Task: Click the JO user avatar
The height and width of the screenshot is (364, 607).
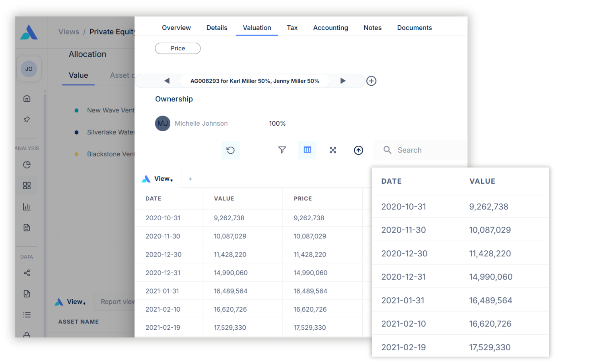Action: [29, 69]
